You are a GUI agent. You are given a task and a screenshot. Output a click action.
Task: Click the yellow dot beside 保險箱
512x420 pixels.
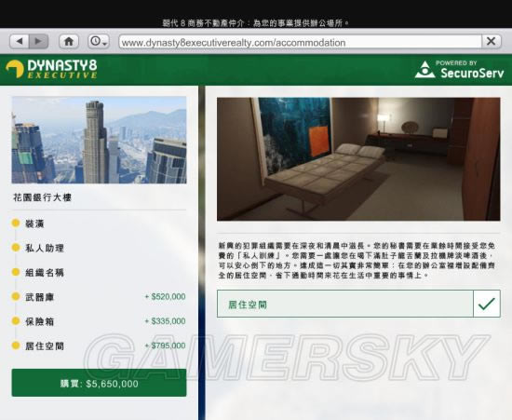[15, 321]
